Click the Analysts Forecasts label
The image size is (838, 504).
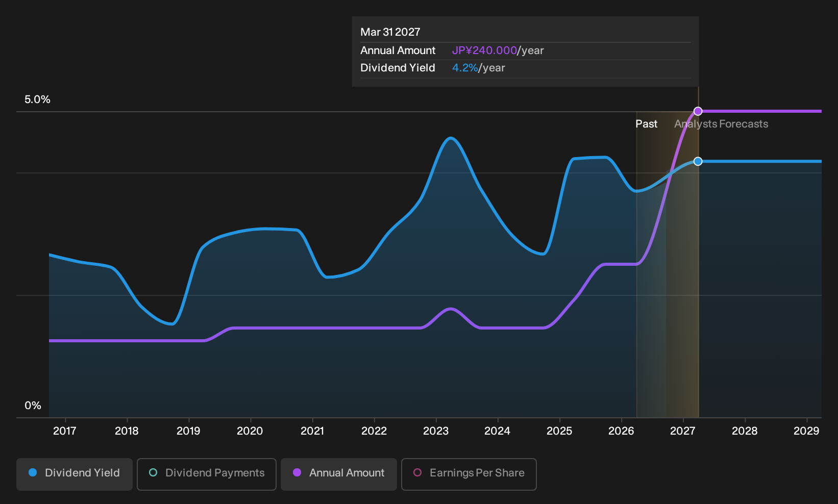721,124
